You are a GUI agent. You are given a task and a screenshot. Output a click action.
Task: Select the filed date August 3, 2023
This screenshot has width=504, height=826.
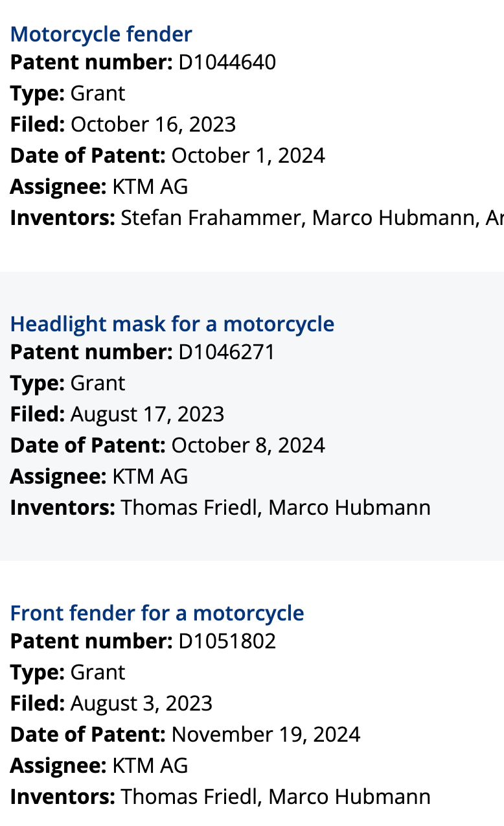tap(141, 703)
